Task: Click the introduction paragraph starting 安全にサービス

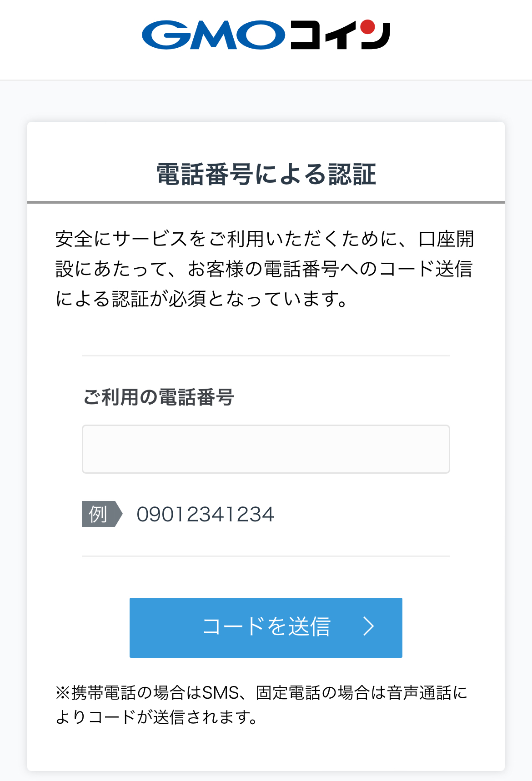Action: tap(265, 269)
